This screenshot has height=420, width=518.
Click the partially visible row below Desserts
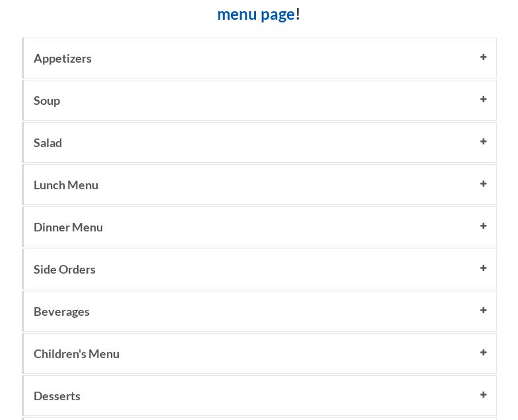coord(259,418)
